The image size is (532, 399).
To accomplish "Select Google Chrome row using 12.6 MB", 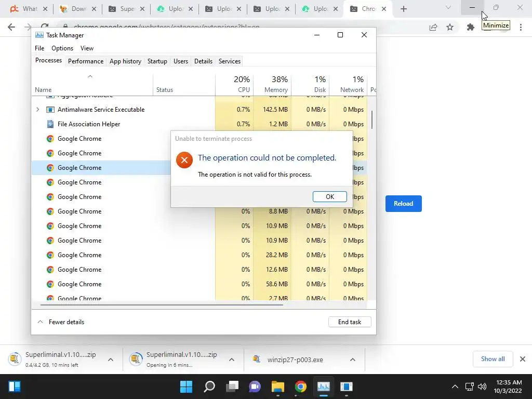I will tap(199, 270).
